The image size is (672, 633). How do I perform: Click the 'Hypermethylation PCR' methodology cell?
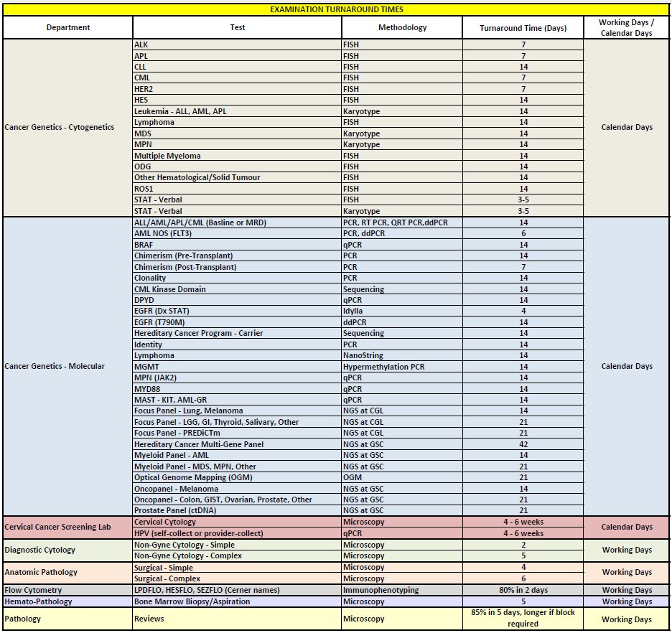pos(402,367)
